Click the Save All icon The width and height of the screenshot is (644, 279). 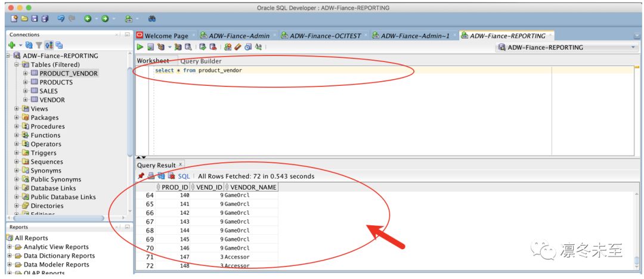pos(45,18)
